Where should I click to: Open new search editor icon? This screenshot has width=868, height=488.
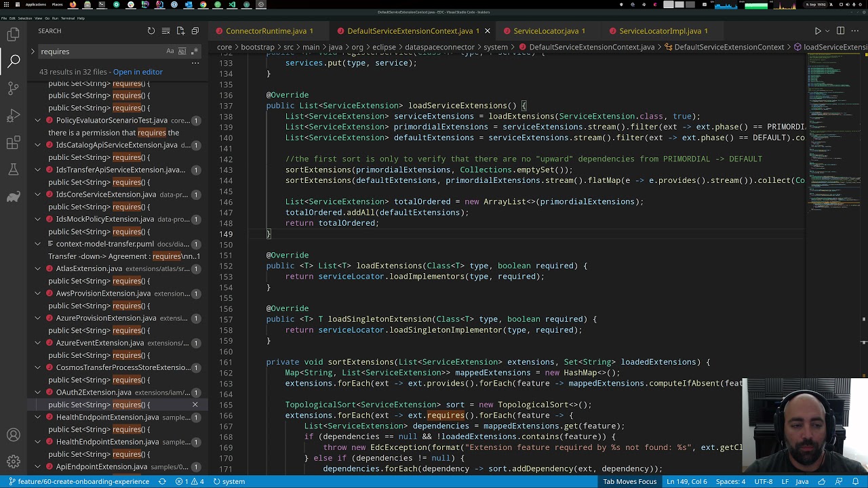(180, 31)
